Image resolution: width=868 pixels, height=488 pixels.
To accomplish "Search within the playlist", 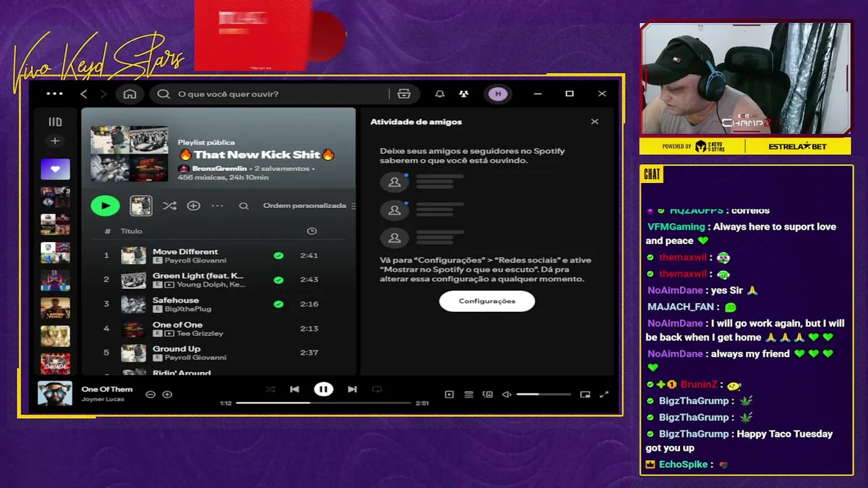I will pyautogui.click(x=243, y=205).
